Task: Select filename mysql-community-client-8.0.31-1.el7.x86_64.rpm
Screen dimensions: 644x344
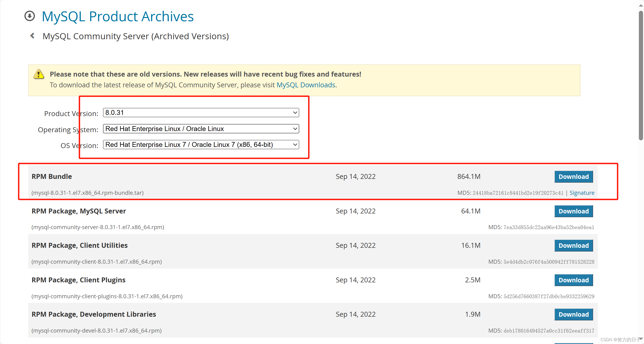Action: pos(97,262)
